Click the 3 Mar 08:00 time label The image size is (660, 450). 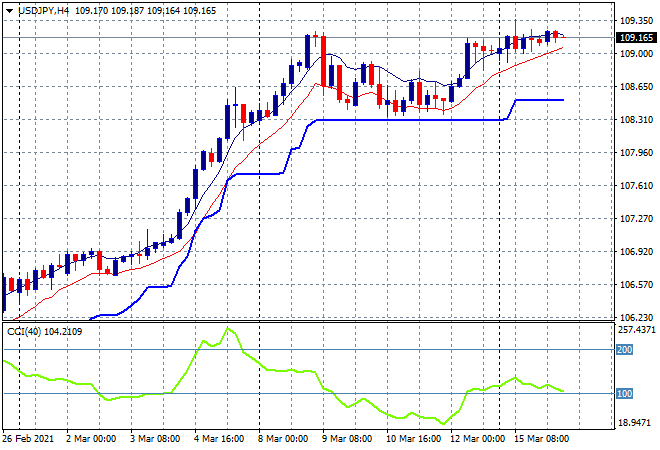pos(155,439)
